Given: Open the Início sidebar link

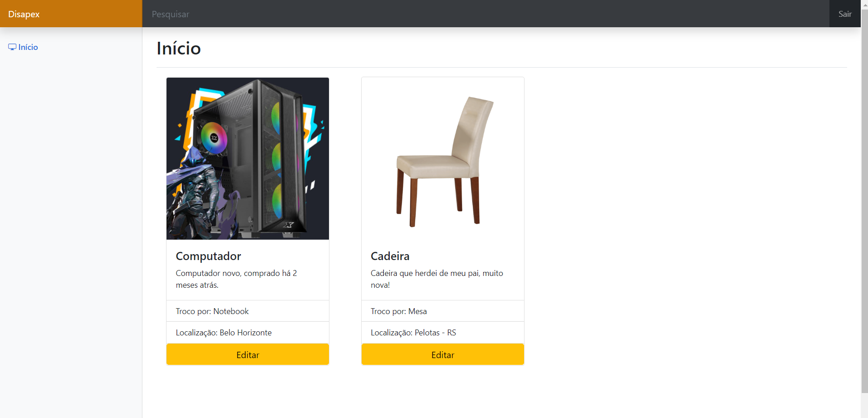Looking at the screenshot, I should pos(23,47).
